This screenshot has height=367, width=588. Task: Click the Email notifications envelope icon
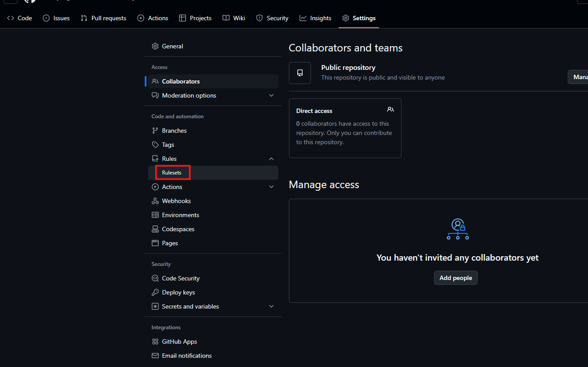point(155,356)
